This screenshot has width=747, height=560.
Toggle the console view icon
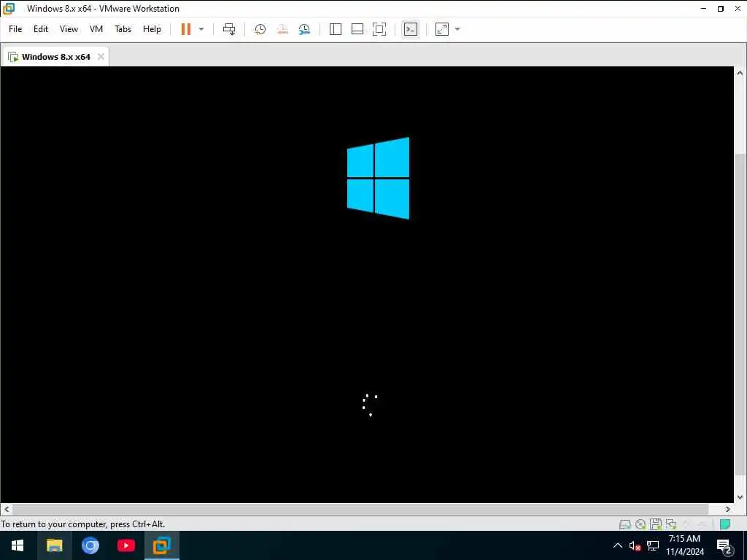(410, 29)
